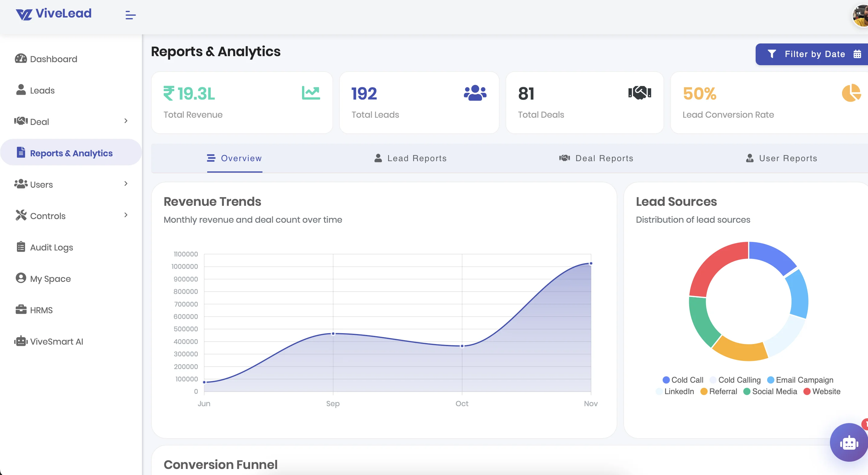Image resolution: width=868 pixels, height=475 pixels.
Task: Open the AI chatbot floating button
Action: [848, 442]
